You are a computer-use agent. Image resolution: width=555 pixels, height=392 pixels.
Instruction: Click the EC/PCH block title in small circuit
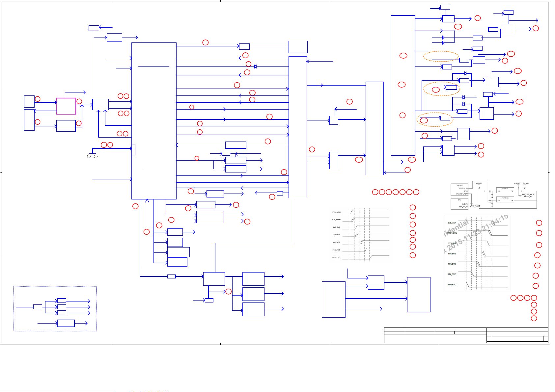coord(459,185)
